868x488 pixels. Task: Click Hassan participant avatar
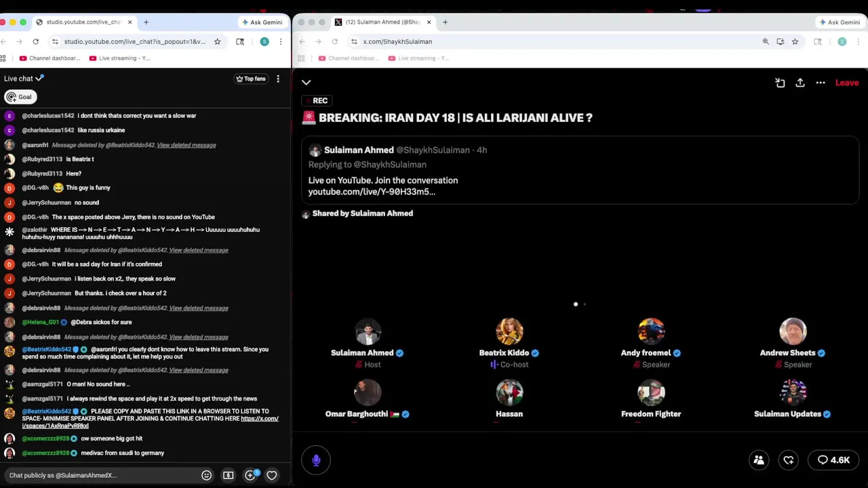[x=509, y=392]
